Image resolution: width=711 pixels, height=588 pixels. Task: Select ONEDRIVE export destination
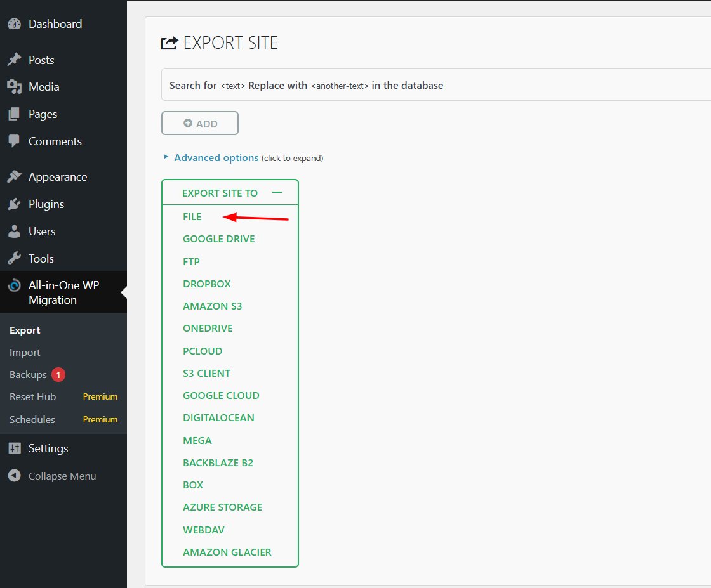[208, 328]
